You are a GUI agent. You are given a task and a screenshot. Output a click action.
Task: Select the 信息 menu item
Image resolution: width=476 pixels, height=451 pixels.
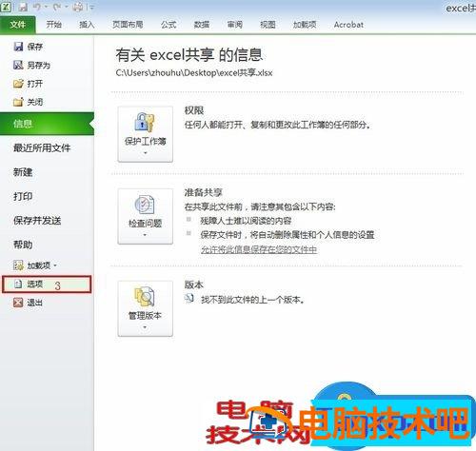pyautogui.click(x=47, y=124)
